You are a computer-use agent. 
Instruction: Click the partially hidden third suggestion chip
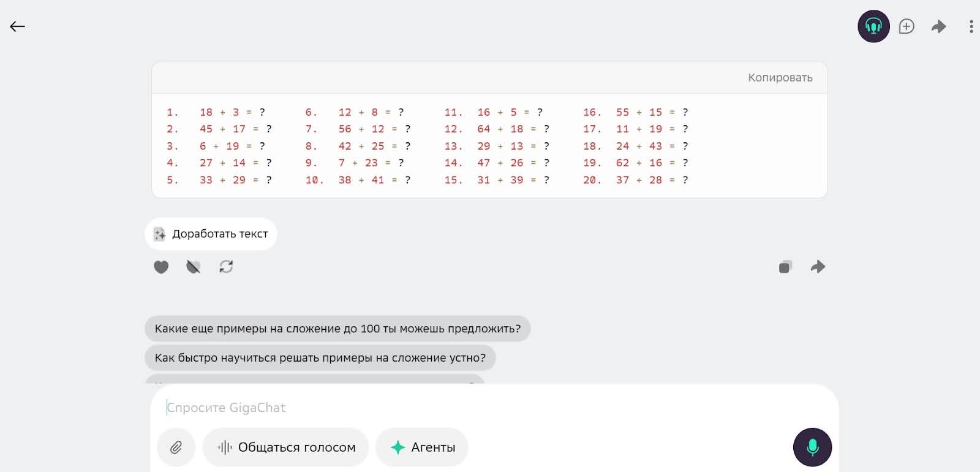pos(315,380)
